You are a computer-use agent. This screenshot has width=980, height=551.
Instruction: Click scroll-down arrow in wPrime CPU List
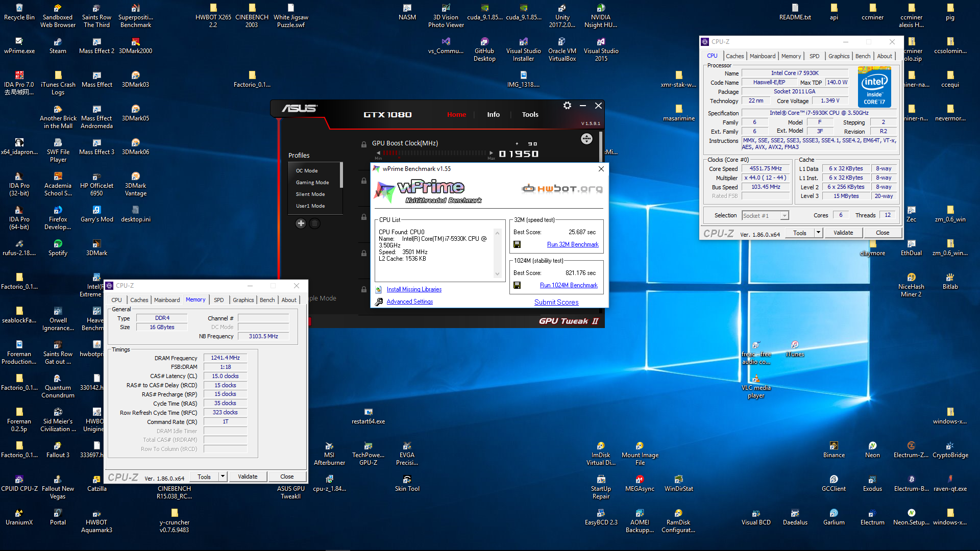coord(497,274)
